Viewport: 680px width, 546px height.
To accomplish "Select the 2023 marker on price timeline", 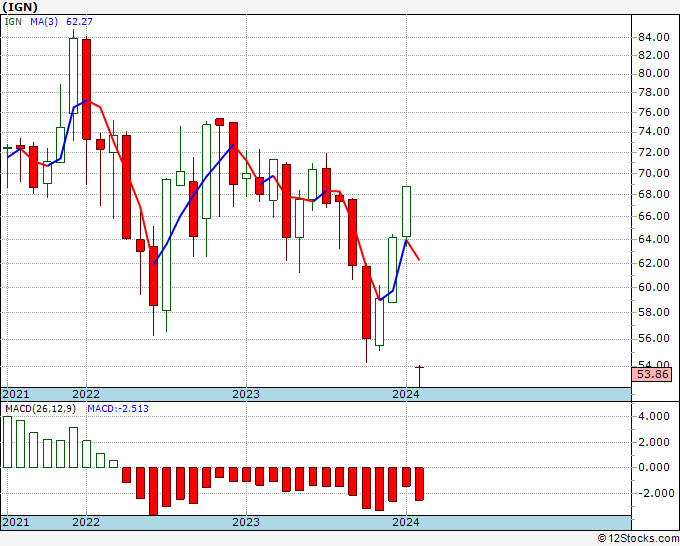I will point(246,394).
